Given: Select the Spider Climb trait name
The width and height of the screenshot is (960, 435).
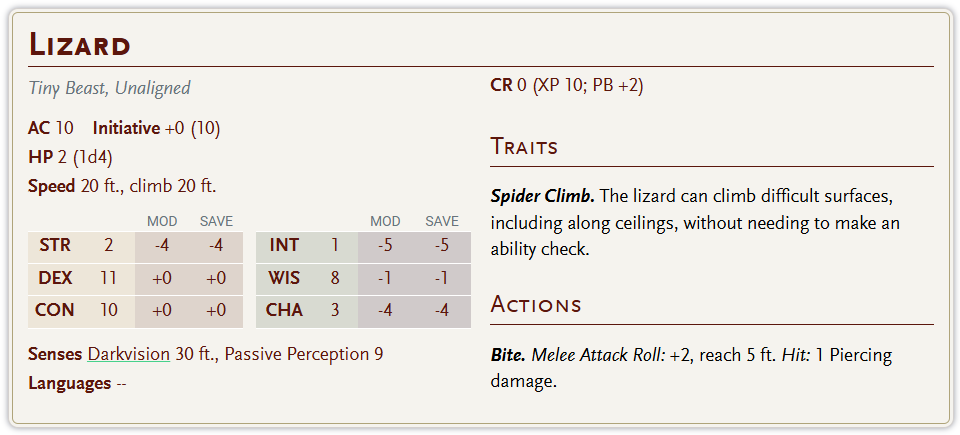Looking at the screenshot, I should click(x=543, y=194).
